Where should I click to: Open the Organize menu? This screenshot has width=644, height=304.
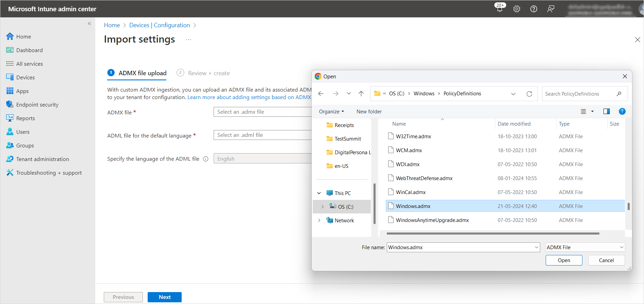[331, 112]
